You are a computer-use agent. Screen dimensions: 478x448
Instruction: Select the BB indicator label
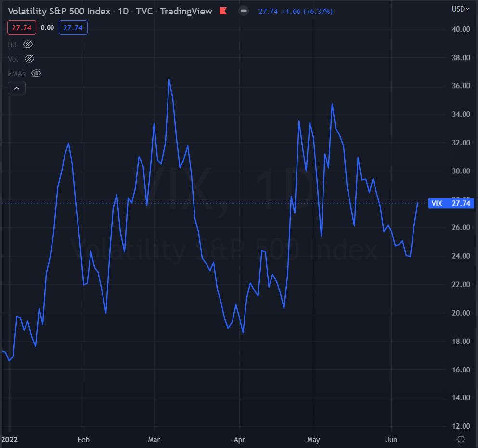[12, 44]
